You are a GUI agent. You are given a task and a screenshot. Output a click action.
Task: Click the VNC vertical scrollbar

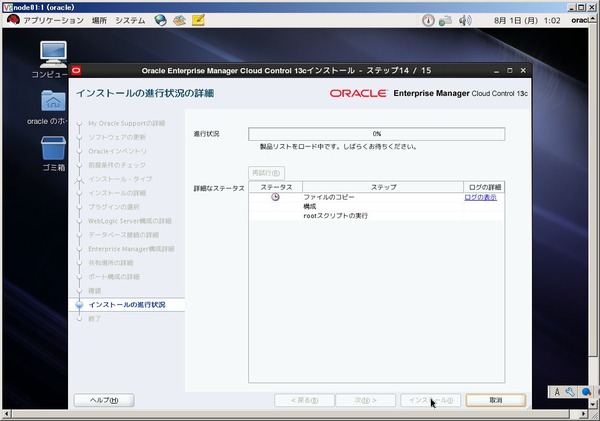coord(593,191)
